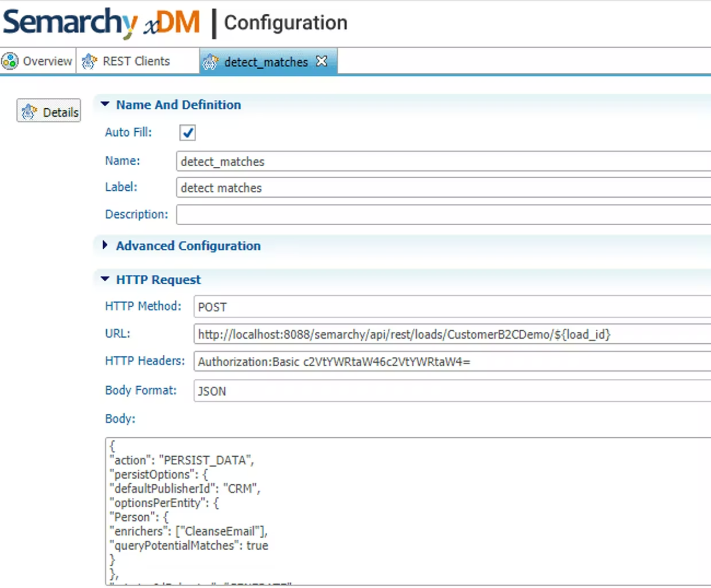This screenshot has width=711, height=588.
Task: Click the Details button icon
Action: [x=29, y=112]
